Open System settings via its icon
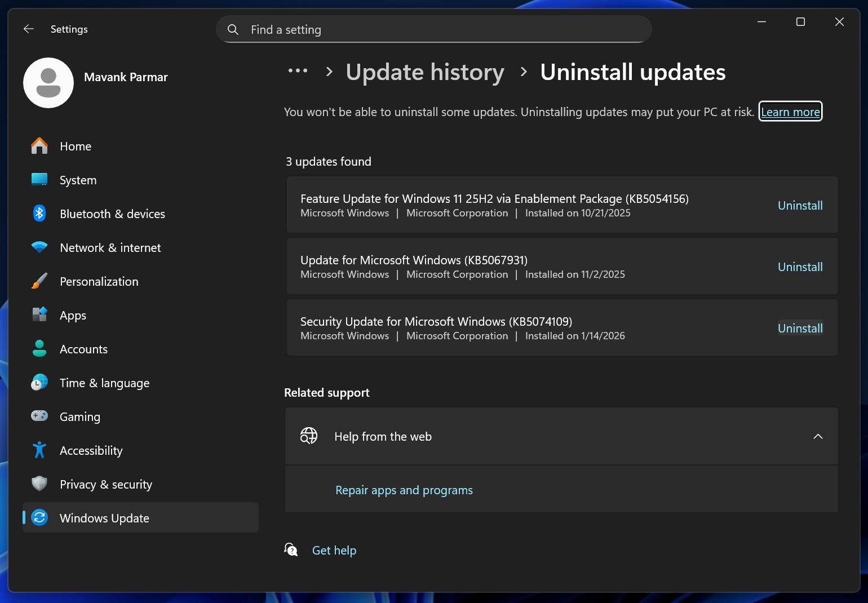The image size is (868, 603). click(39, 180)
